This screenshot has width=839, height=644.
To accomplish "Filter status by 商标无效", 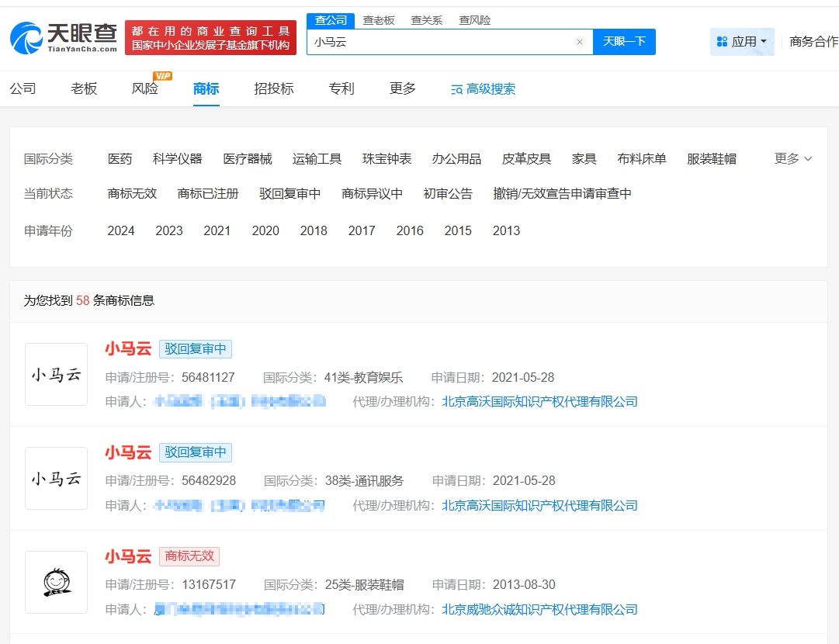I will (x=132, y=194).
